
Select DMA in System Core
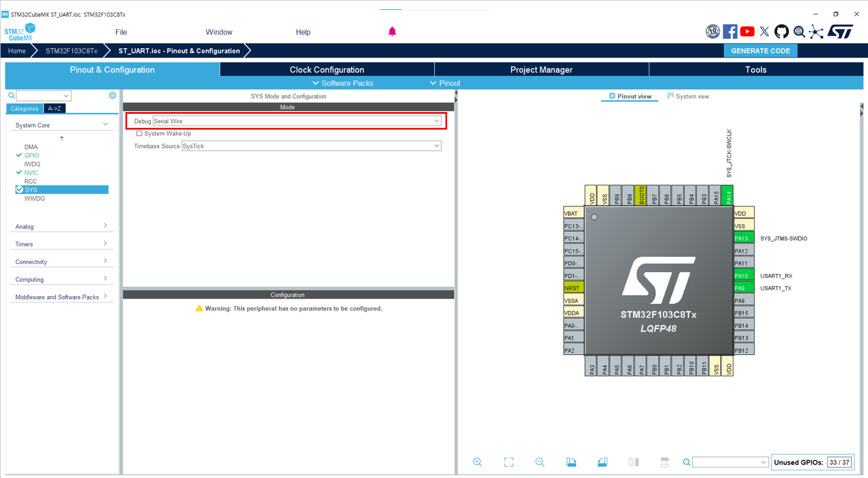point(31,147)
